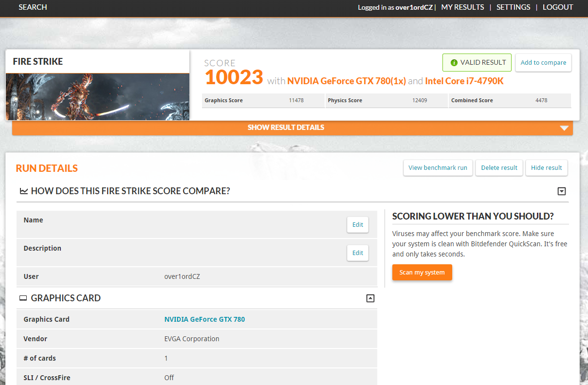The width and height of the screenshot is (588, 385).
Task: Click the score value 10023
Action: [x=234, y=77]
